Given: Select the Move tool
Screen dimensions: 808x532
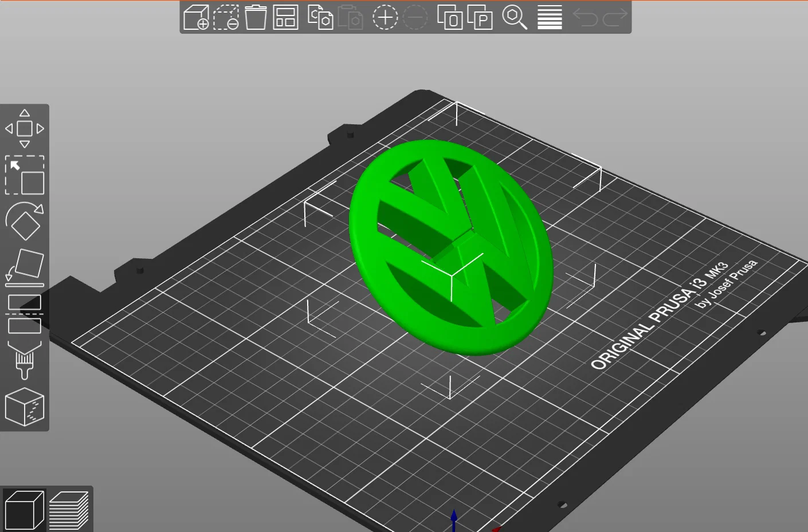Looking at the screenshot, I should tap(25, 128).
